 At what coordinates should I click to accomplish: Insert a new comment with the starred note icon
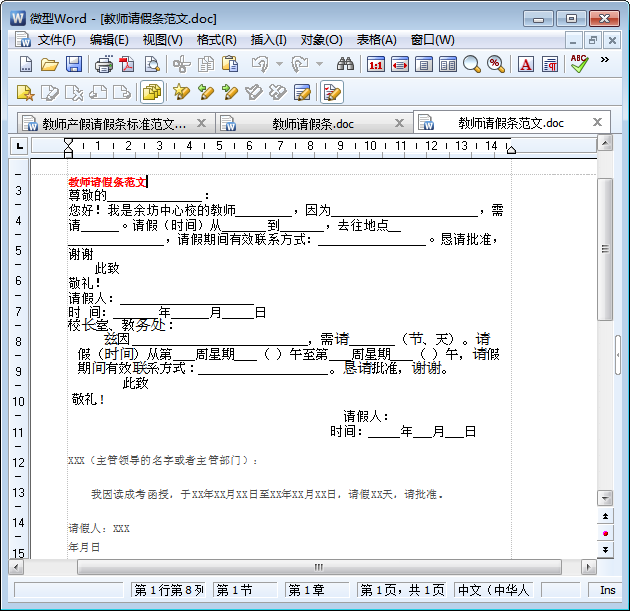25,92
